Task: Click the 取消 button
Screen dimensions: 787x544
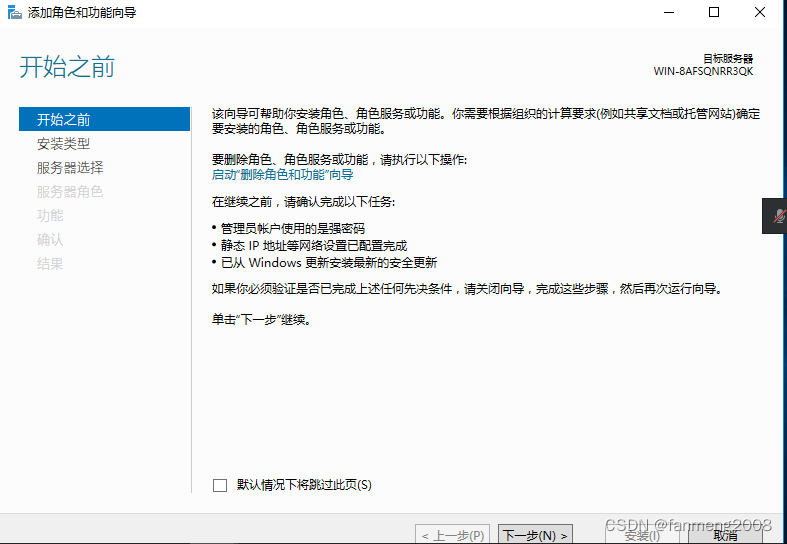Action: tap(725, 535)
